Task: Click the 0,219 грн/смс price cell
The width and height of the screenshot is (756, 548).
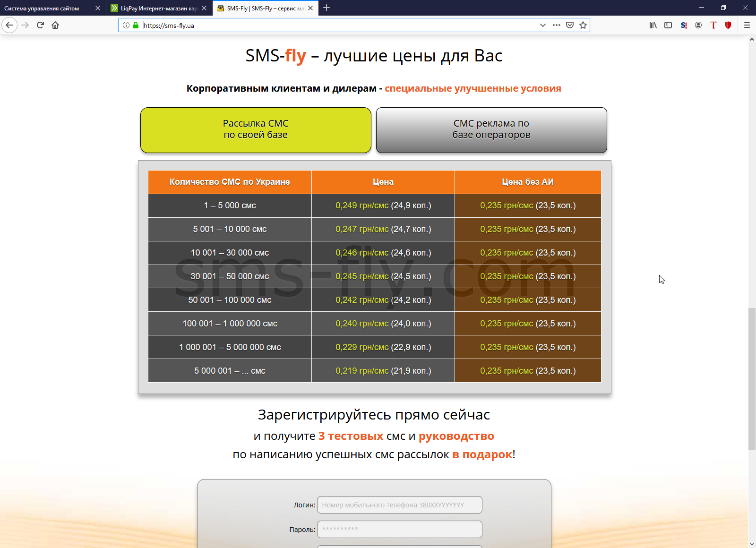Action: coord(383,371)
